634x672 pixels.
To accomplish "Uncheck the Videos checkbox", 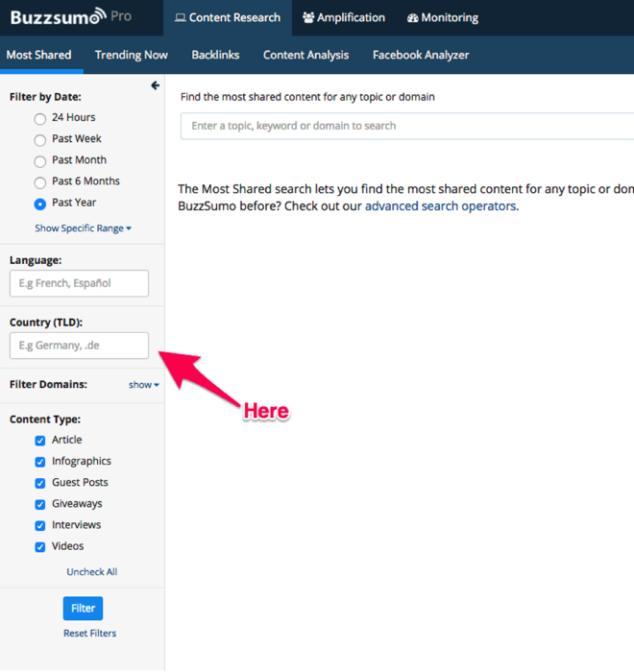I will pyautogui.click(x=40, y=547).
